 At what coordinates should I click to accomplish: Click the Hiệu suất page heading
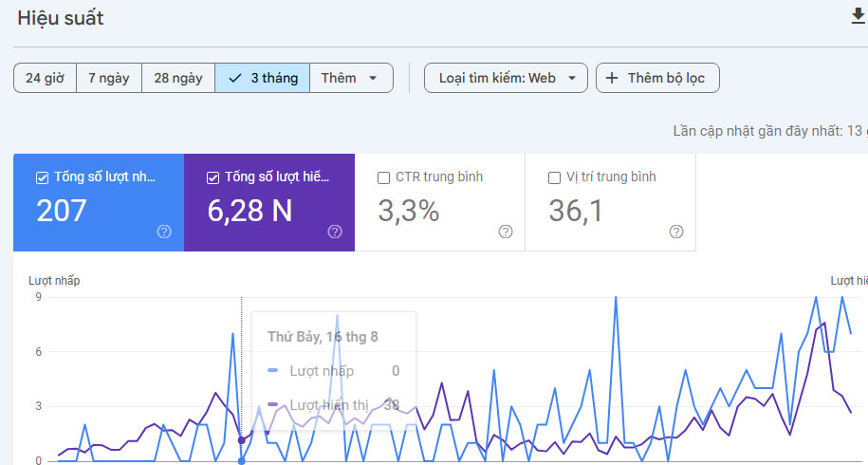(61, 18)
